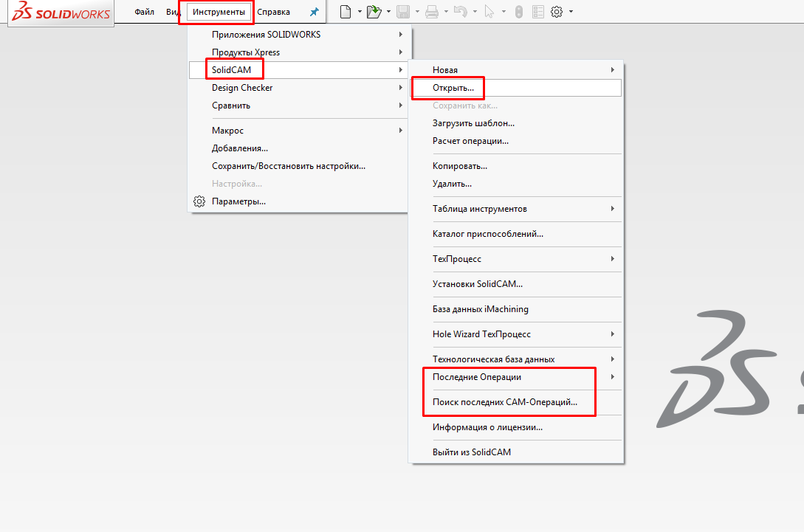Screen dimensions: 804x532
Task: Open Последние Операции submenu
Action: coord(516,377)
